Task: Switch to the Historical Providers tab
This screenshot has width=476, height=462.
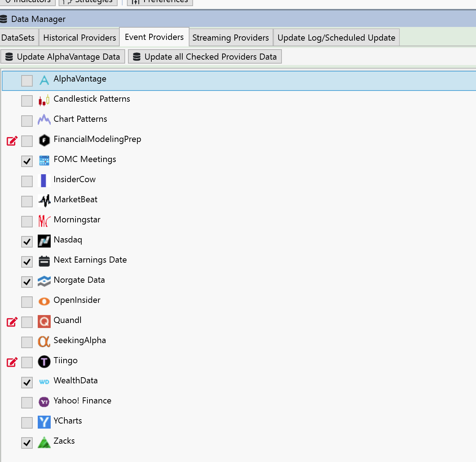Action: pyautogui.click(x=79, y=38)
